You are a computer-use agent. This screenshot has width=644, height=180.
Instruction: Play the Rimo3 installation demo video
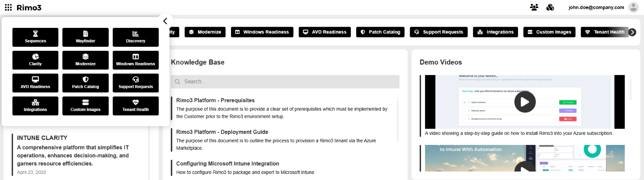coord(525,102)
